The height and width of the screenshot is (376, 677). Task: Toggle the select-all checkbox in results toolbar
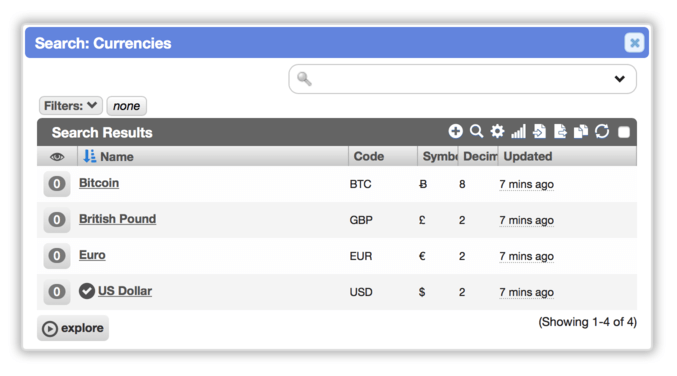(624, 132)
